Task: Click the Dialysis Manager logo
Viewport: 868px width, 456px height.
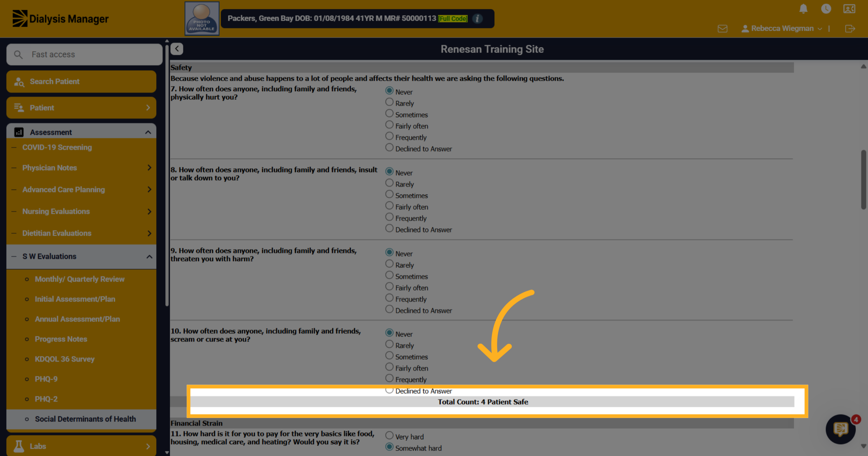Action: tap(60, 18)
